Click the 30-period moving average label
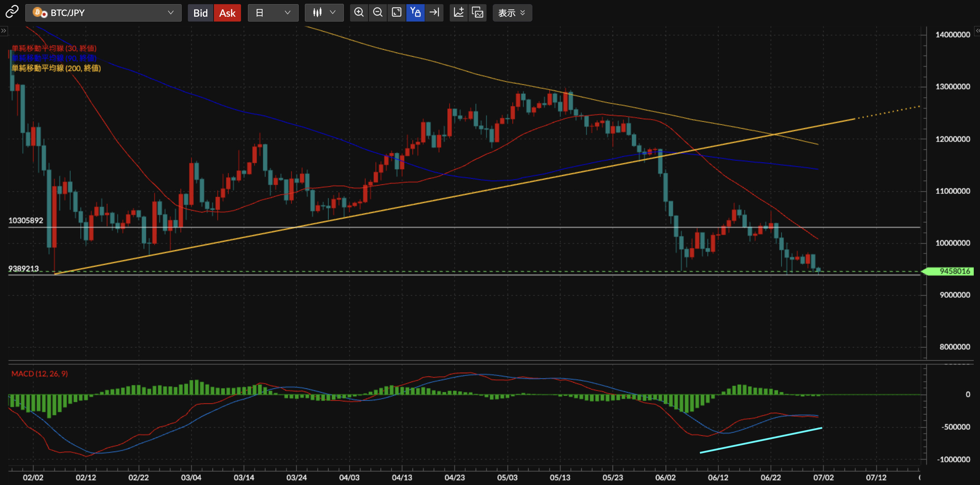 click(54, 48)
